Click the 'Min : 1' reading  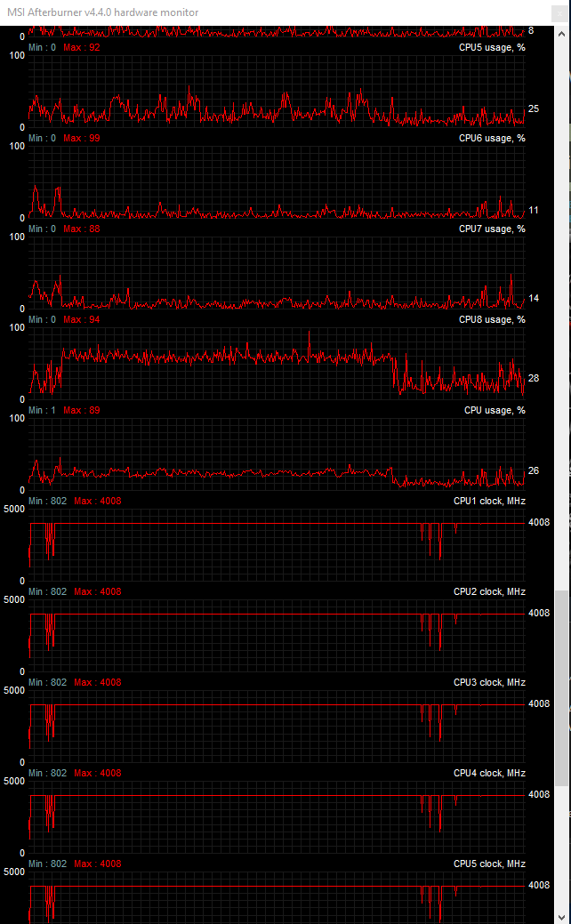click(43, 411)
